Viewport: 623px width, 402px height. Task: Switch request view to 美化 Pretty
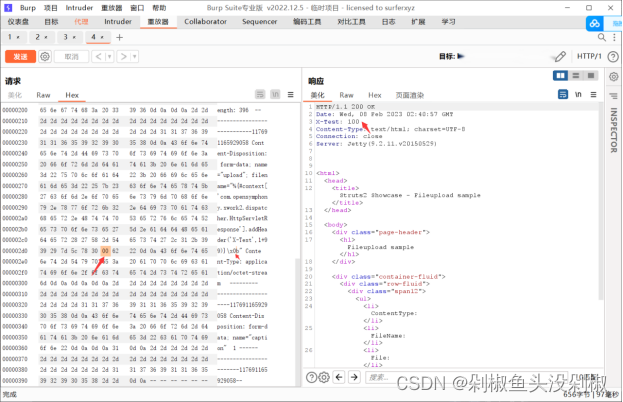(x=15, y=95)
